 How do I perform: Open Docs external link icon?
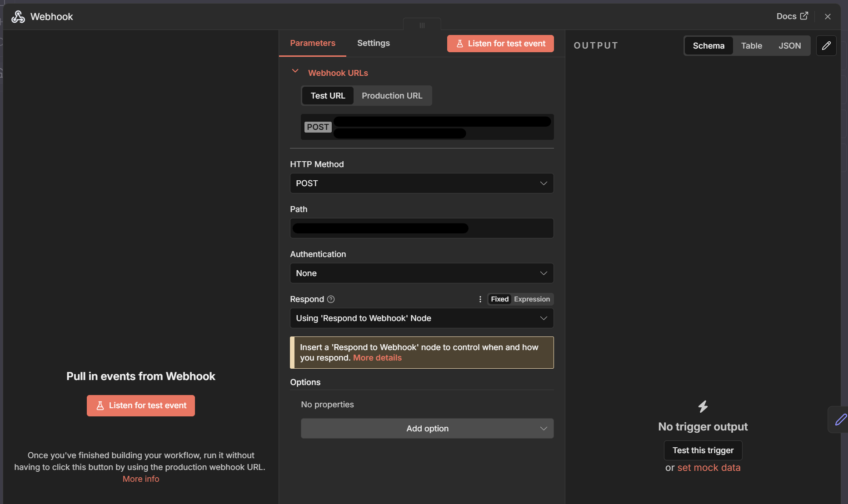[x=804, y=16]
